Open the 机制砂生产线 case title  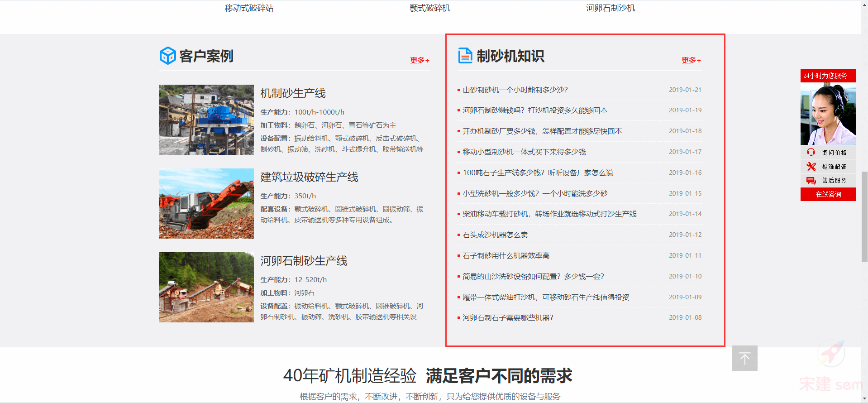tap(293, 93)
